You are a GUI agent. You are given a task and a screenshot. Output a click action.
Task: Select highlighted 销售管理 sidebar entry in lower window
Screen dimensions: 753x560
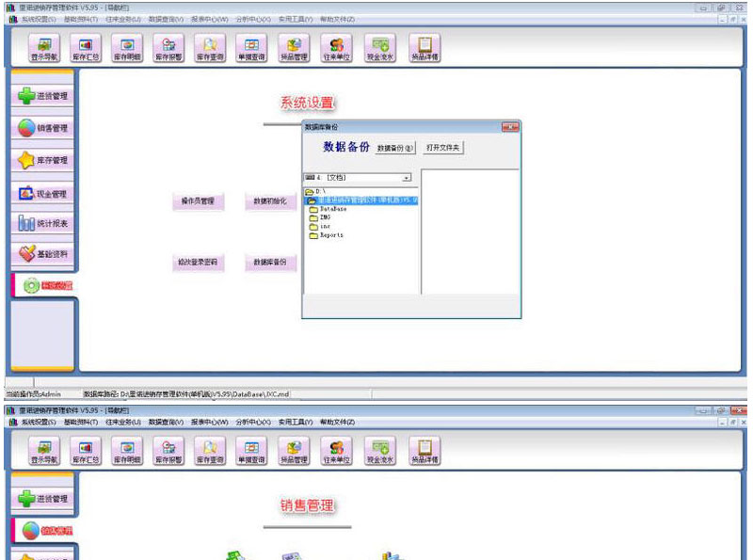[43, 531]
